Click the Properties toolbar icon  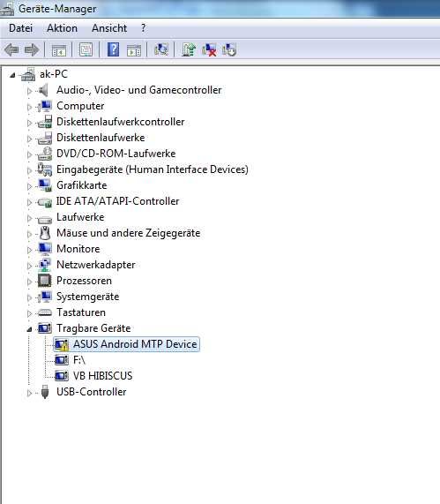(x=86, y=49)
